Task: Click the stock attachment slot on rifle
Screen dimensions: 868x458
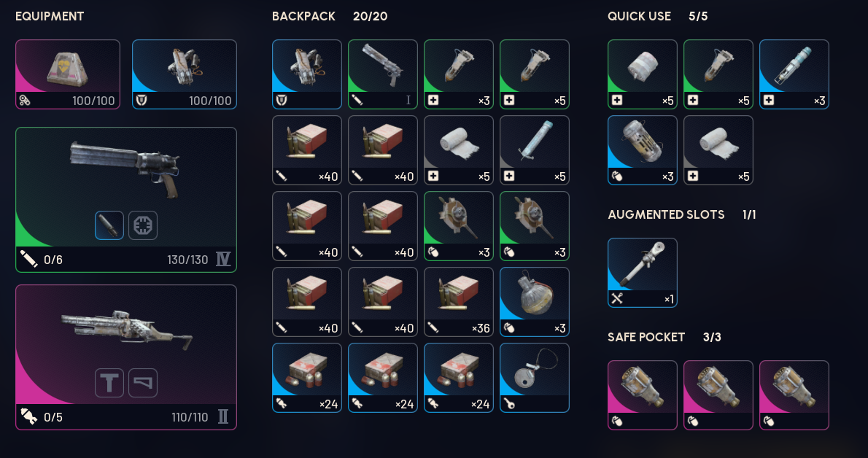Action: [x=143, y=383]
